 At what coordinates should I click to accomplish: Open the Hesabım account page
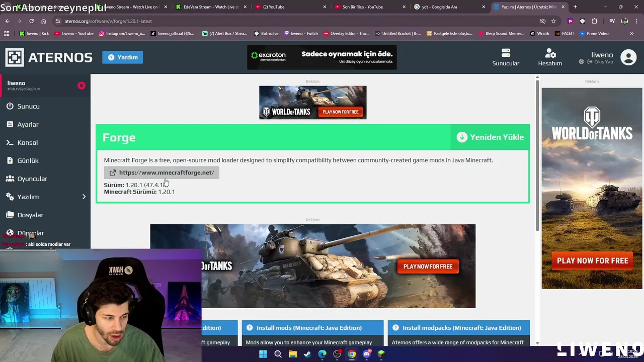550,57
